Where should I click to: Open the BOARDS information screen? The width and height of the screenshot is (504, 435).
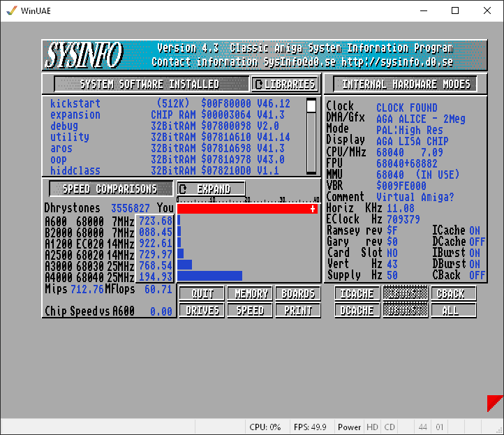298,293
